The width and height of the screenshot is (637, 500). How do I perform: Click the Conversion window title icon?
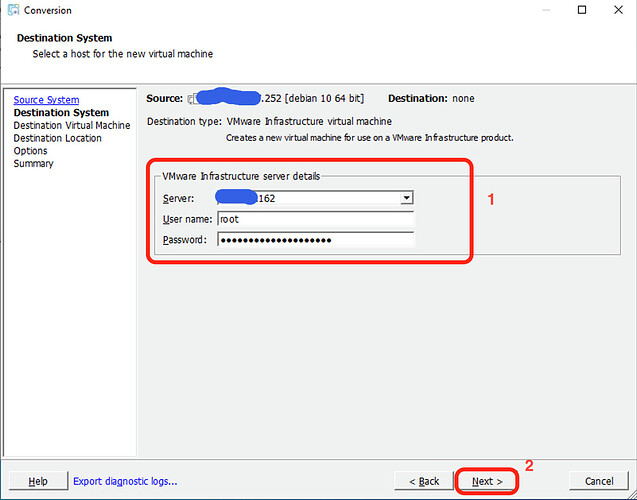(x=13, y=10)
